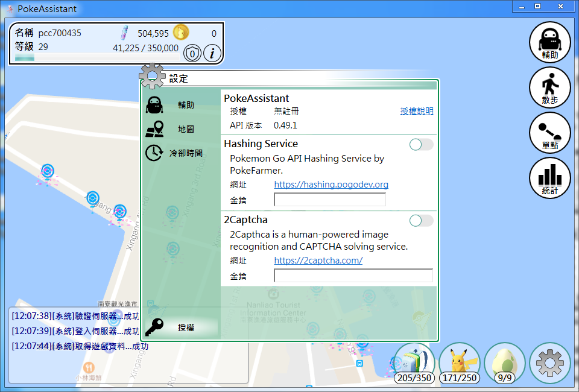Click the shield badge showing 0
The height and width of the screenshot is (392, 579).
[192, 54]
